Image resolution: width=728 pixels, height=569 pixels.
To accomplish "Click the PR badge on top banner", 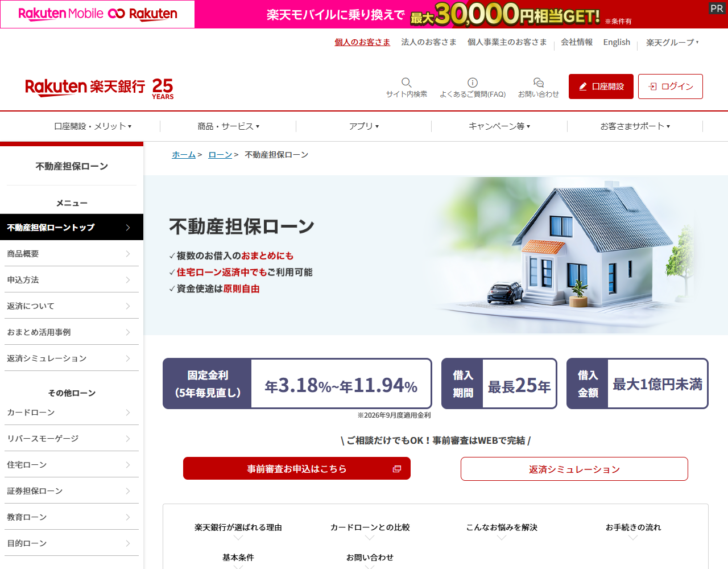I will (717, 8).
